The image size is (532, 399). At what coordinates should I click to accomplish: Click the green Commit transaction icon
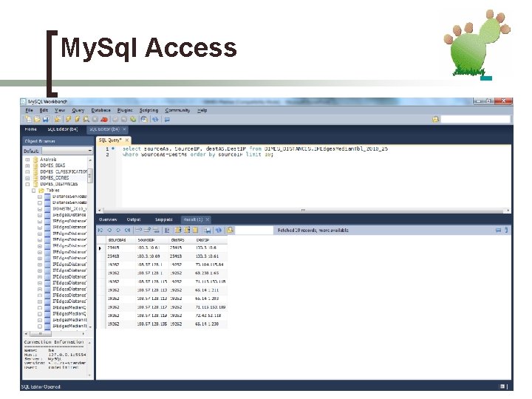tap(133, 119)
